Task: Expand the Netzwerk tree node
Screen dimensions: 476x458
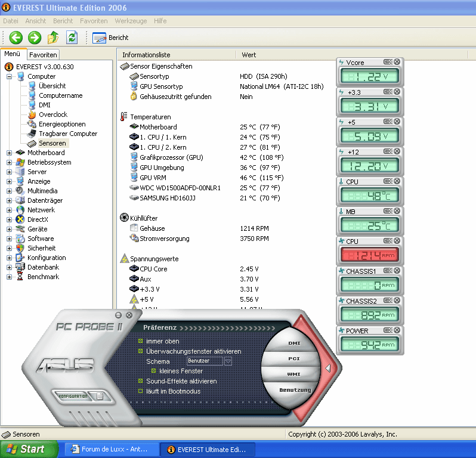Action: click(x=9, y=210)
